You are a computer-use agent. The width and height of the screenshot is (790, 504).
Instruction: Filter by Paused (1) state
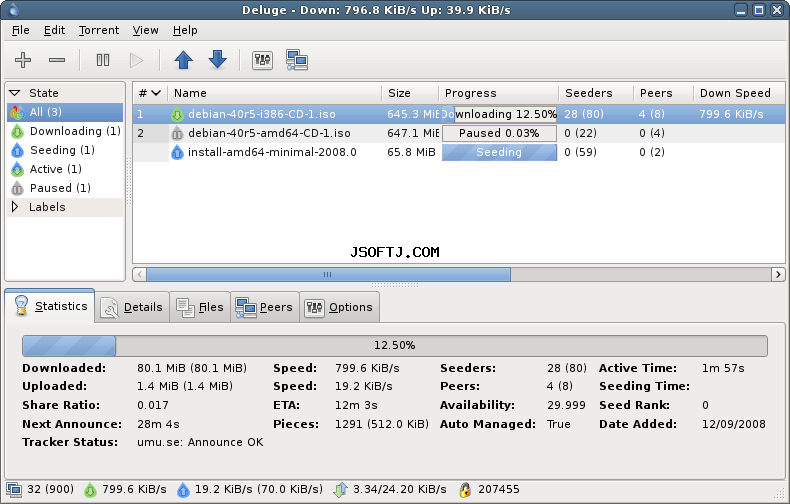pos(65,188)
